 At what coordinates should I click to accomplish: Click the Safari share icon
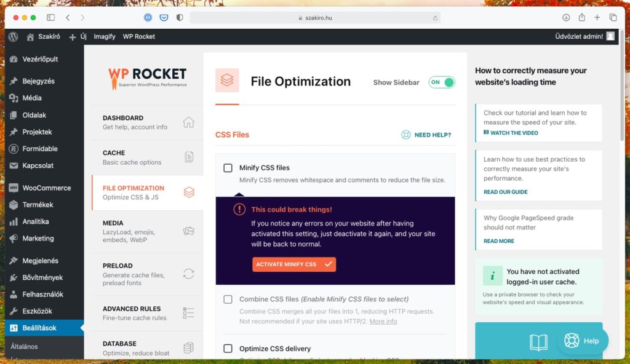click(x=581, y=18)
